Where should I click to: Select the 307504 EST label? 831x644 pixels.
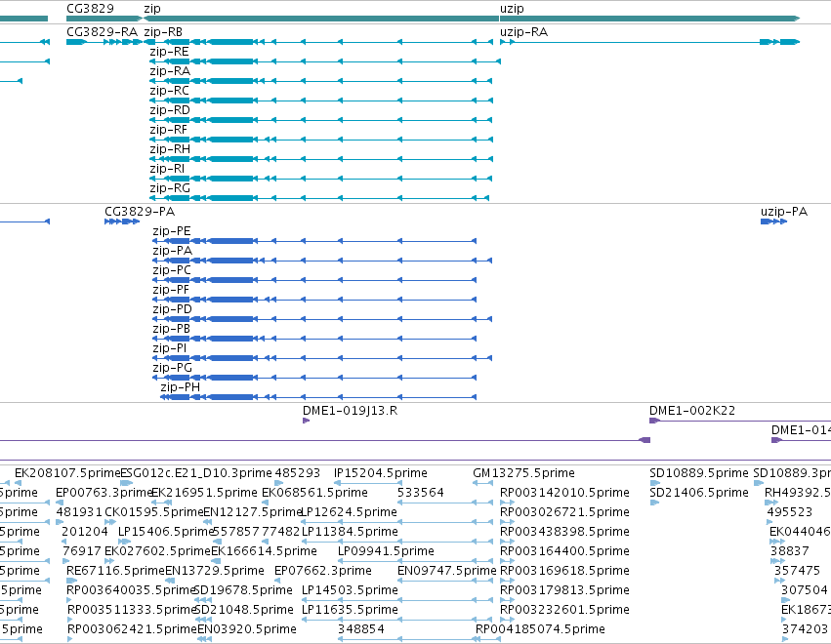click(804, 590)
